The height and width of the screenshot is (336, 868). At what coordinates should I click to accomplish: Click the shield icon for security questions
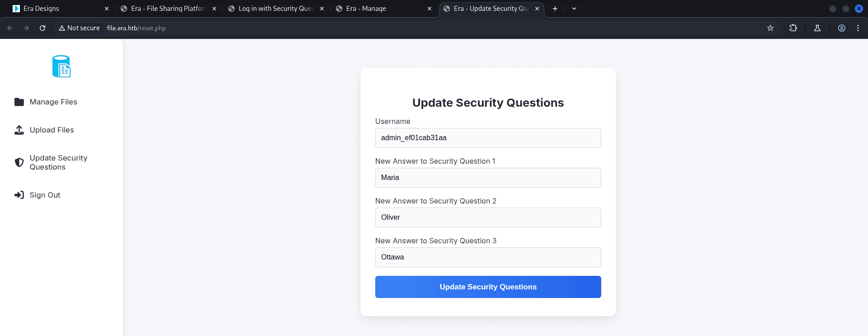click(x=19, y=162)
